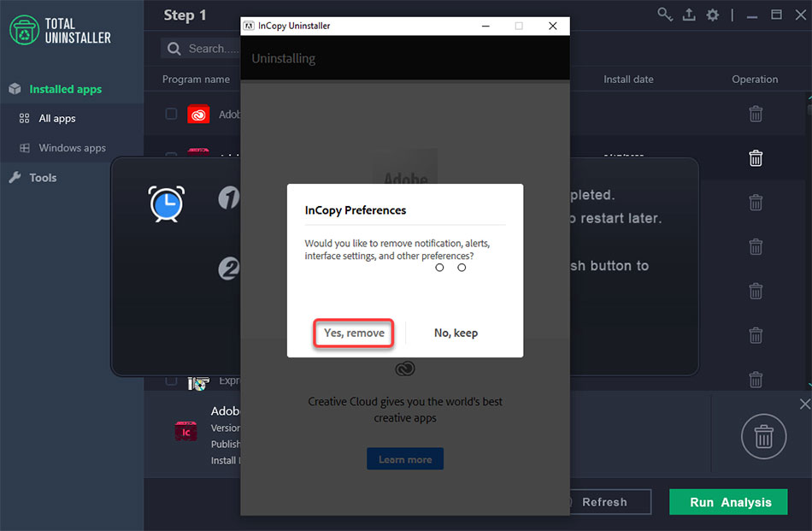The height and width of the screenshot is (531, 812).
Task: Sort by Install date column header
Action: click(628, 80)
